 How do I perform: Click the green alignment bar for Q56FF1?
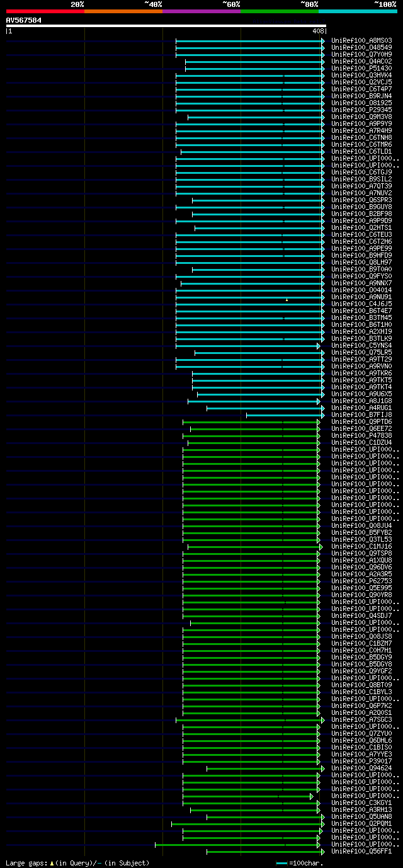click(x=266, y=852)
